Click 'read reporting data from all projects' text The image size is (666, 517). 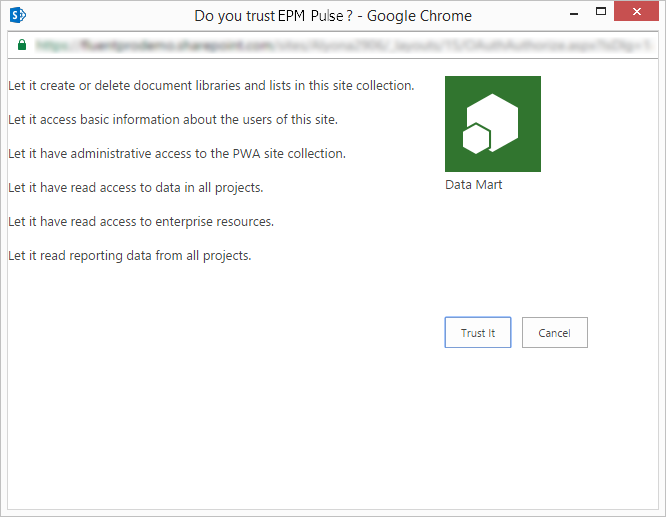tap(130, 256)
